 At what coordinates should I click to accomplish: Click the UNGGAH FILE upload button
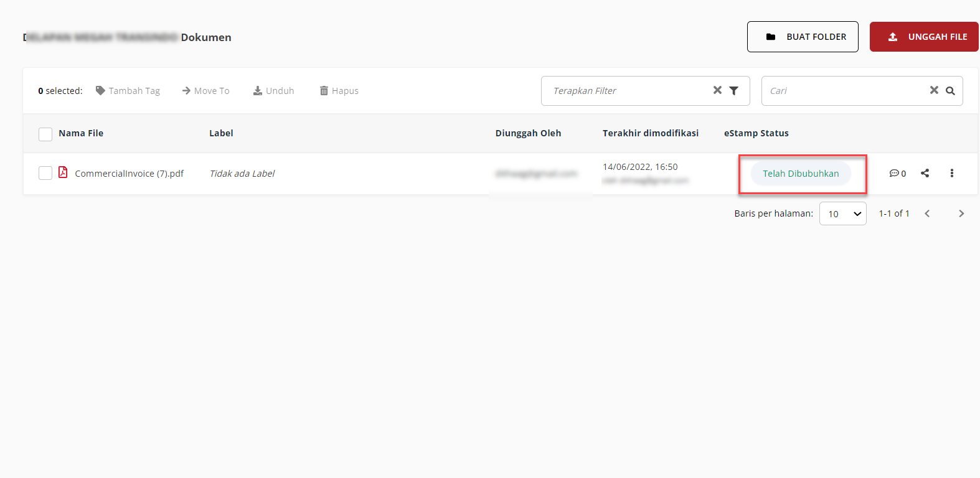coord(924,37)
